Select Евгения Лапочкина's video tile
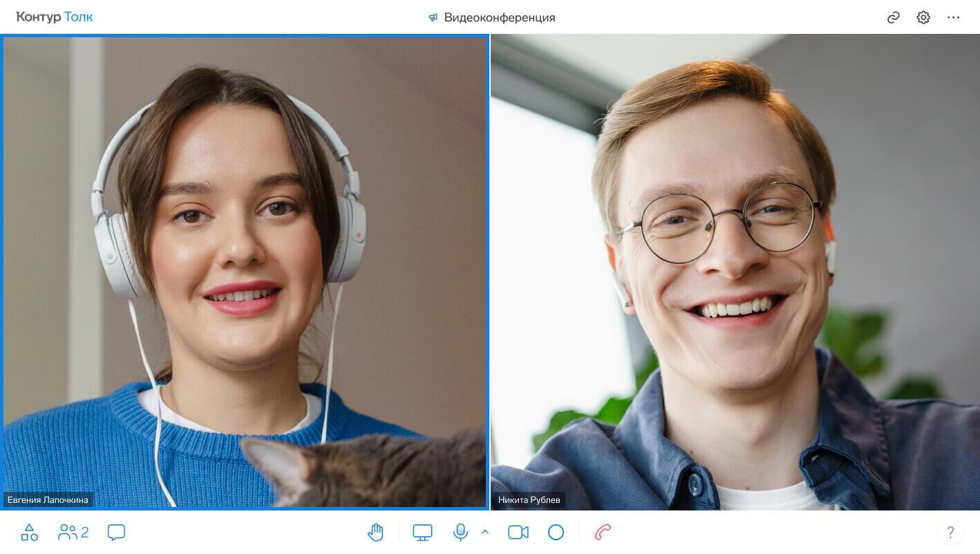 (x=245, y=272)
